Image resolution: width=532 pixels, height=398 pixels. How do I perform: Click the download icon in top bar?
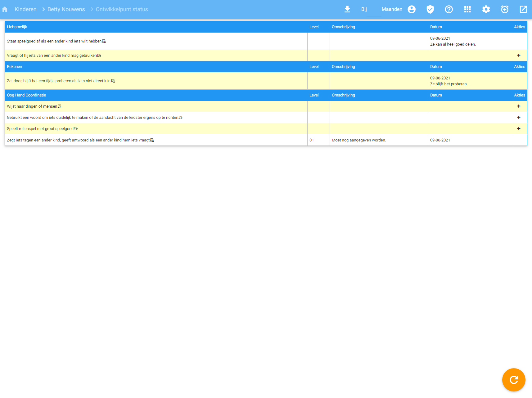coord(347,9)
